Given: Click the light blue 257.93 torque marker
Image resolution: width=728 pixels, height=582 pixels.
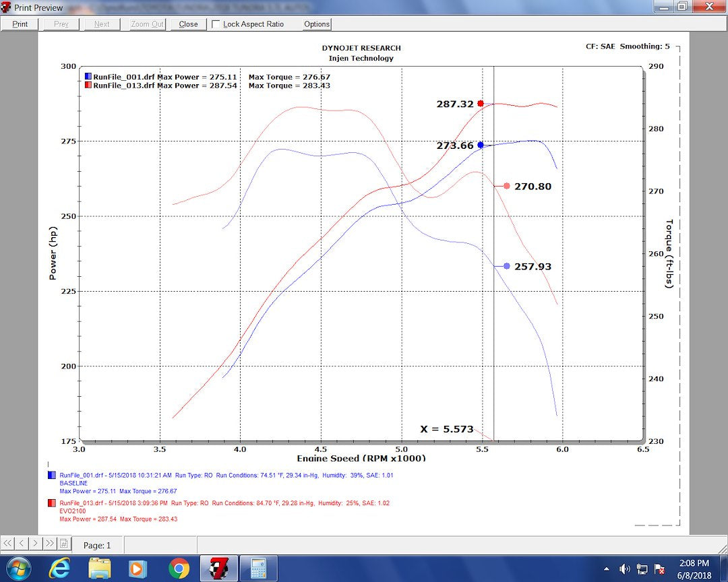Looking at the screenshot, I should [506, 266].
